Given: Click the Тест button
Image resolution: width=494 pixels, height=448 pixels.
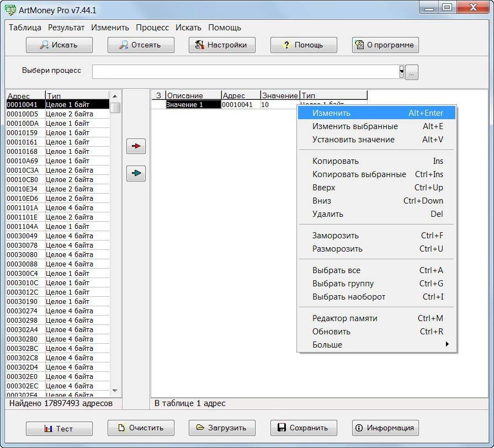Looking at the screenshot, I should coord(59,428).
